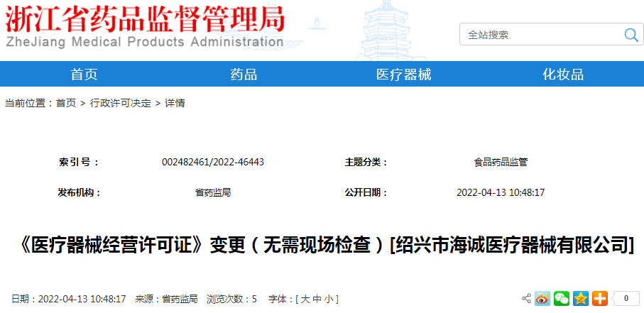
Task: Set font size to 小
Action: pyautogui.click(x=328, y=299)
